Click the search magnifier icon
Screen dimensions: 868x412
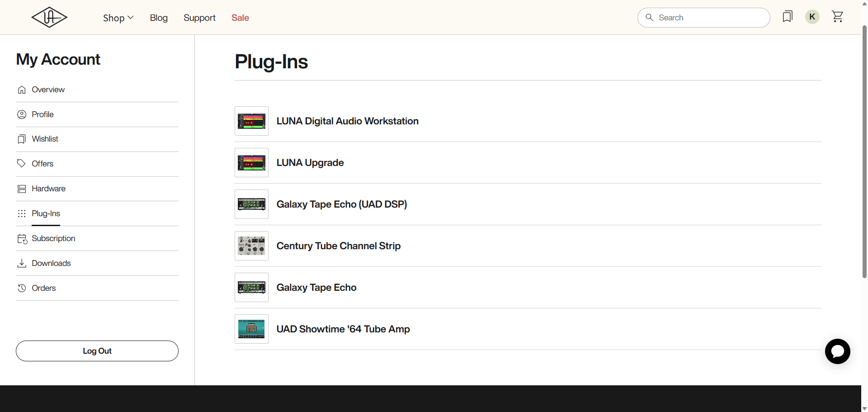pos(649,18)
